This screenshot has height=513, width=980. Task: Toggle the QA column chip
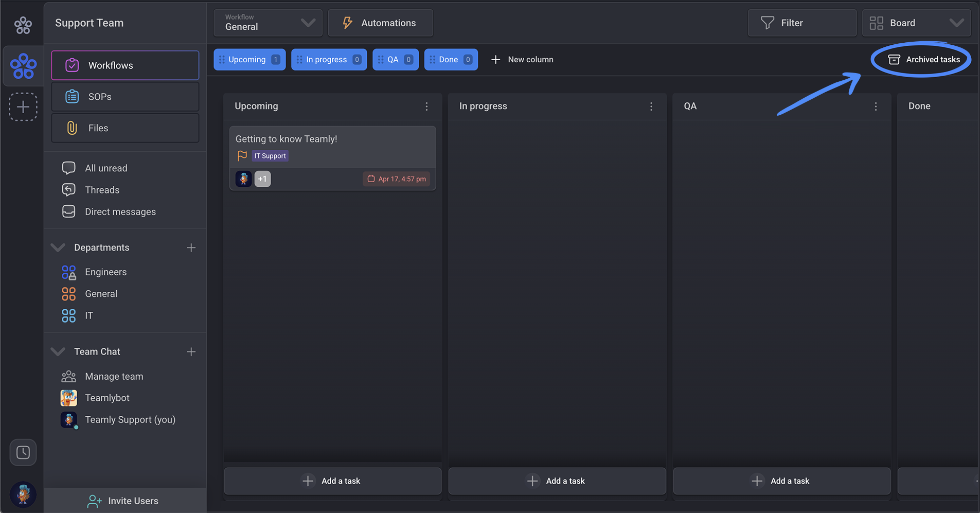click(396, 60)
